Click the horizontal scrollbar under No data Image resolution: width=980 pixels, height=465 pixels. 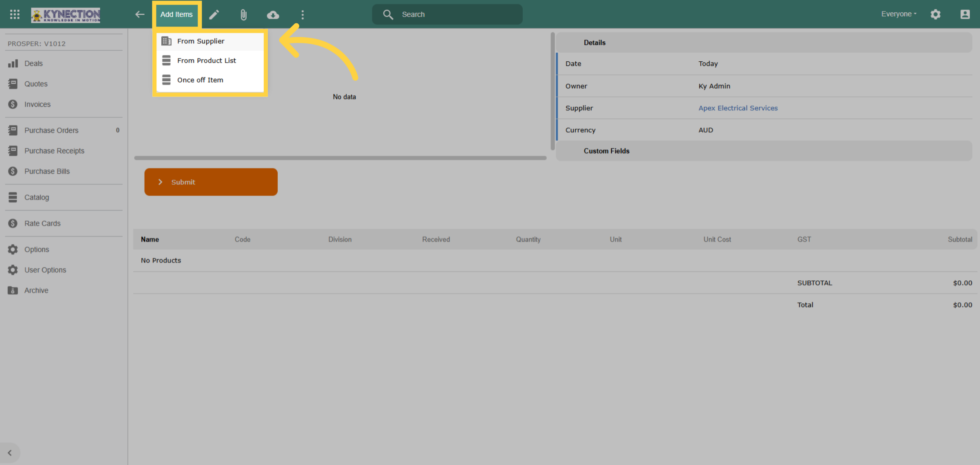point(340,158)
